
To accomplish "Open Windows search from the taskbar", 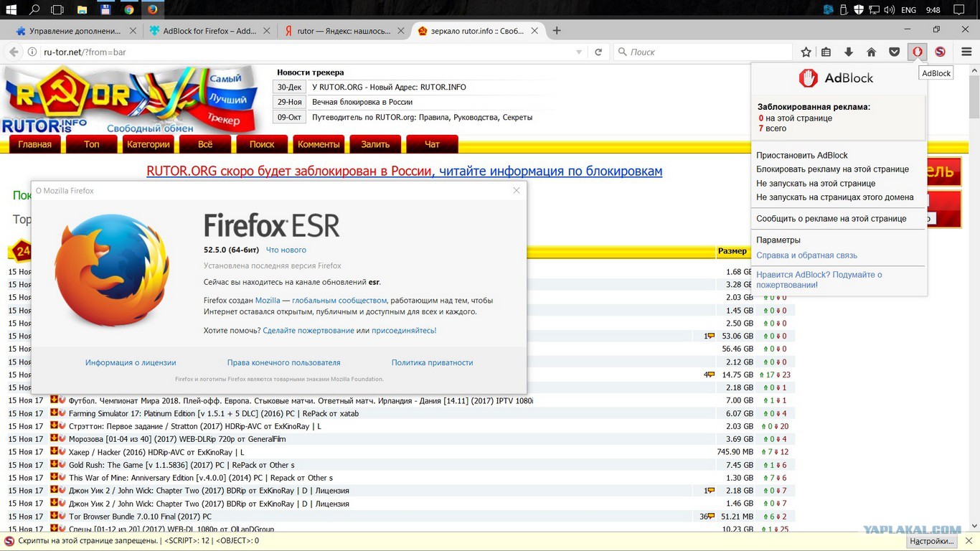I will [x=34, y=10].
